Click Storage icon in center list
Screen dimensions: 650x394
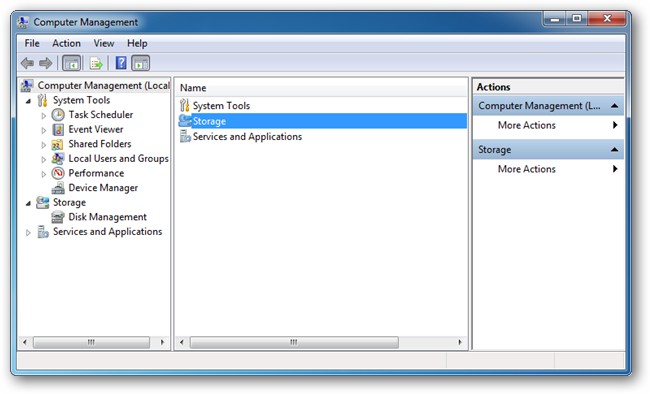[x=185, y=121]
